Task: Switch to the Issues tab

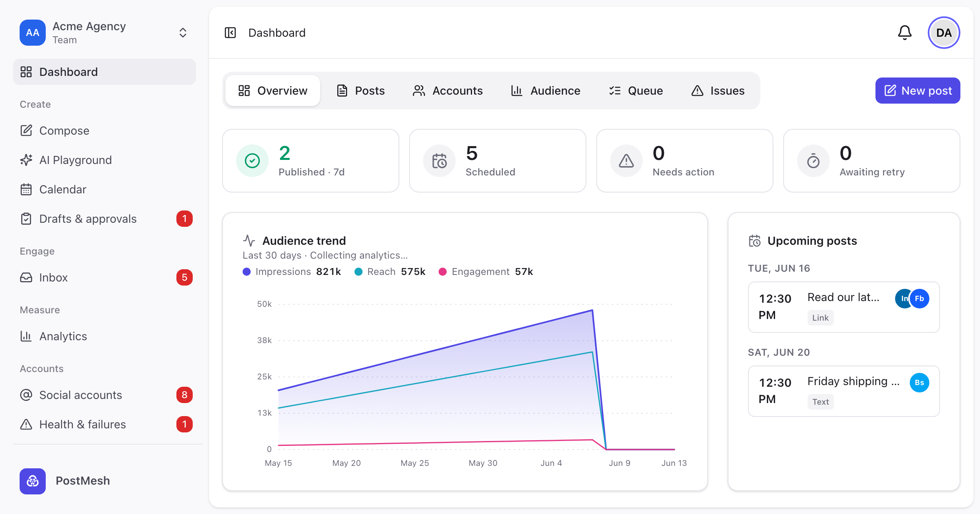Action: [x=718, y=91]
